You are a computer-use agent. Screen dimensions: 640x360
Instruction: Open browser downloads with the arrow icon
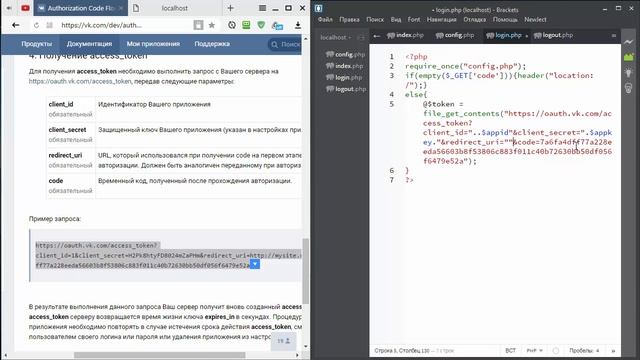click(298, 25)
